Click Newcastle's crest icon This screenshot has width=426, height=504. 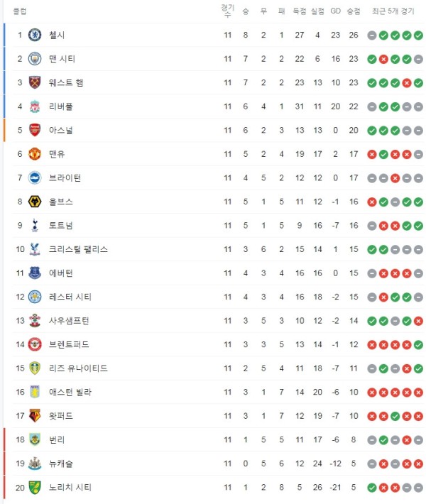tap(35, 464)
